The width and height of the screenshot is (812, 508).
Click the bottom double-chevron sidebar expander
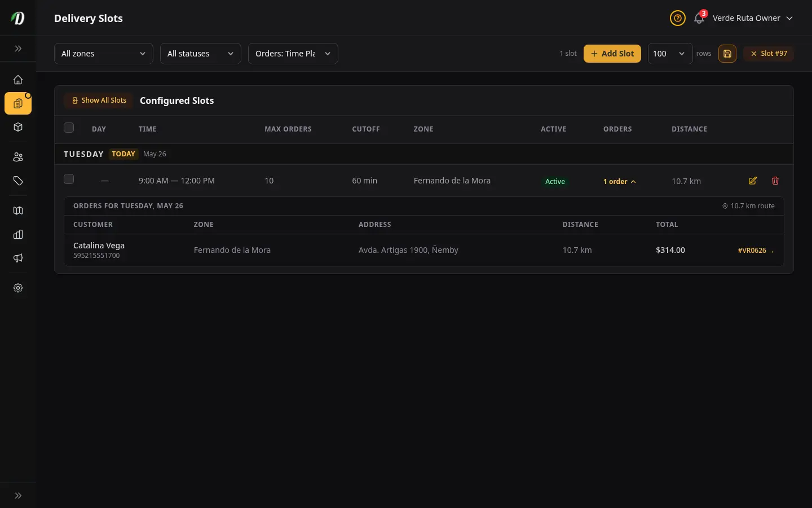click(x=18, y=496)
